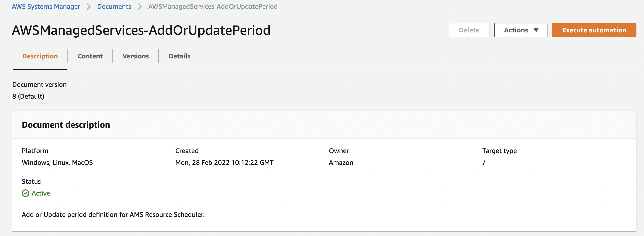Click the Actions caret arrow icon
This screenshot has width=644, height=236.
pyautogui.click(x=537, y=30)
